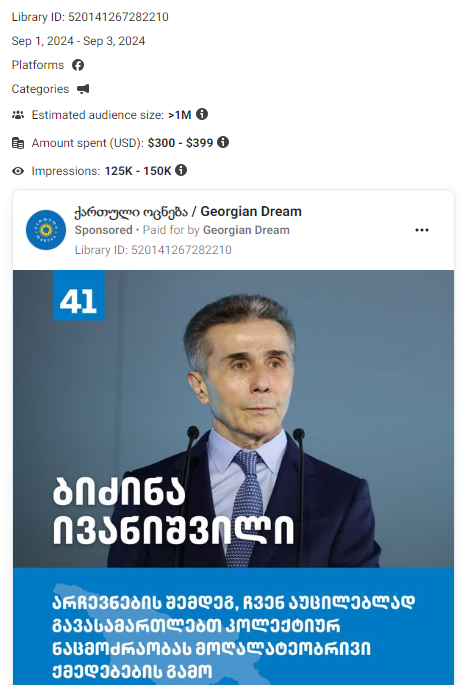Click the top Library ID 520141267282210 text
The image size is (466, 685).
click(x=90, y=17)
